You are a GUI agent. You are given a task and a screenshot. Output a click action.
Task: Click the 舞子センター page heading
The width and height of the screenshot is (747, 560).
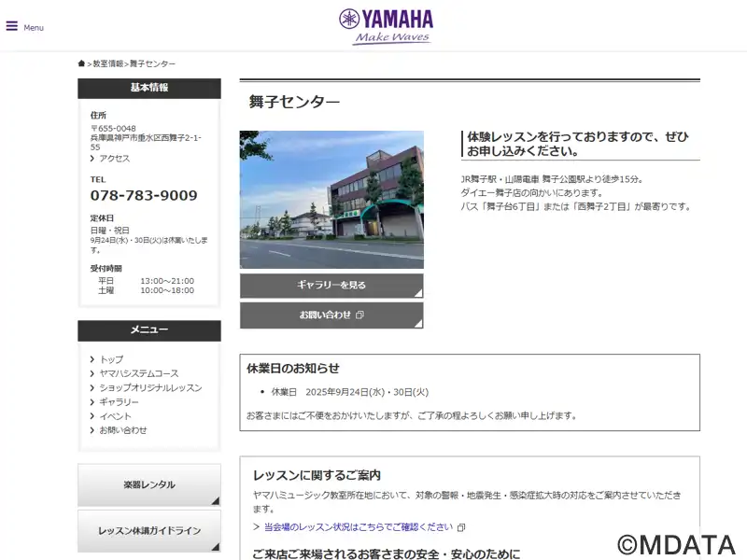pyautogui.click(x=294, y=102)
